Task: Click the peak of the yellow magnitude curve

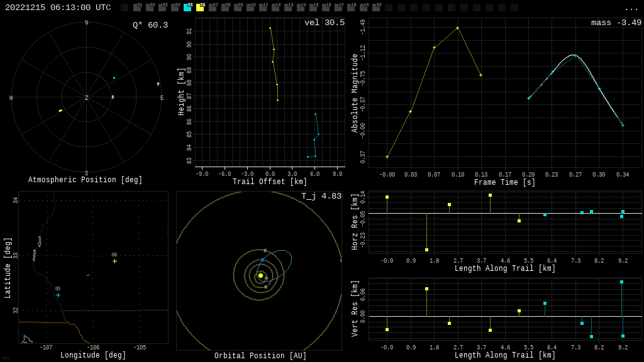Action: click(457, 28)
